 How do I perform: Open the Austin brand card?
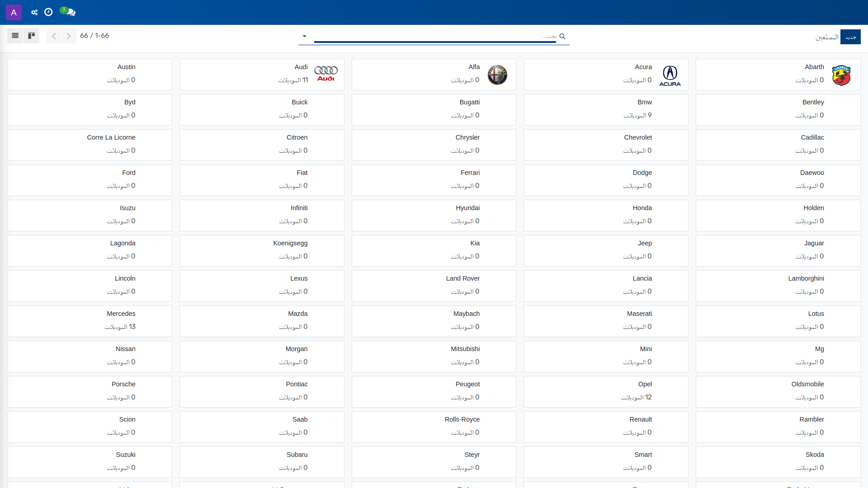(90, 75)
